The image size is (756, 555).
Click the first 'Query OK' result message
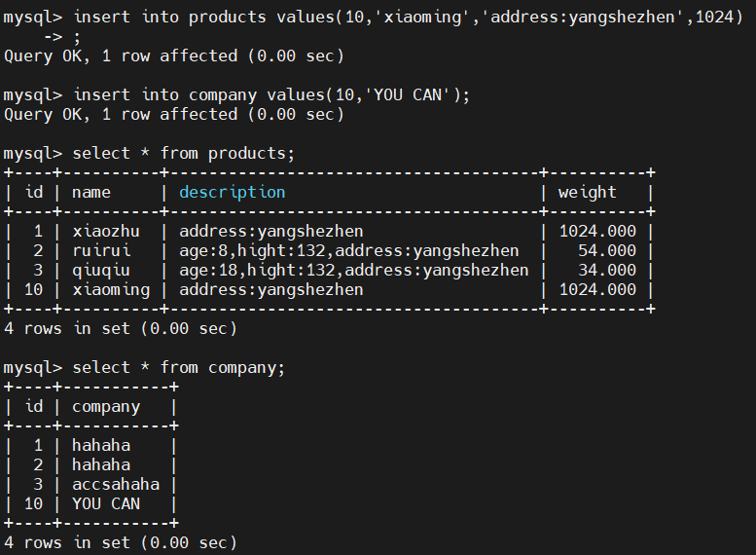[x=174, y=56]
